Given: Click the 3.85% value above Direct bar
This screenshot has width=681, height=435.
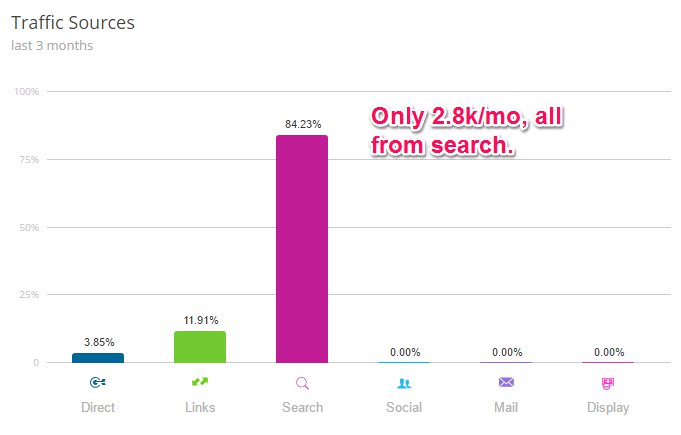Looking at the screenshot, I should [x=99, y=342].
